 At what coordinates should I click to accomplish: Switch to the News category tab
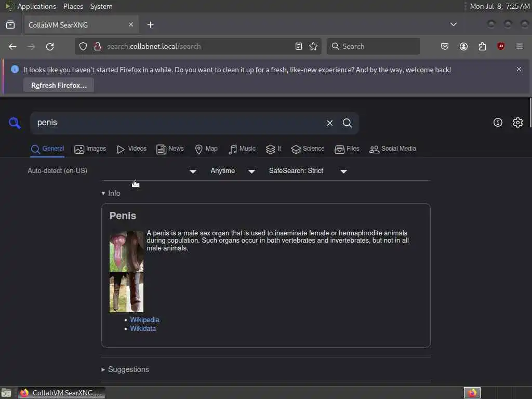pos(170,149)
